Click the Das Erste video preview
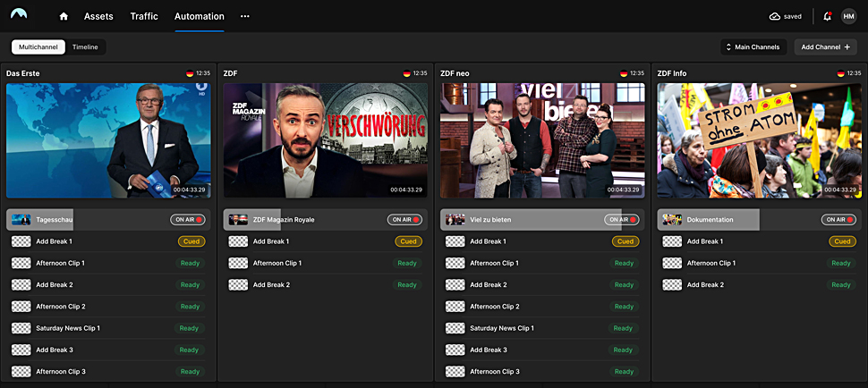 [108, 140]
